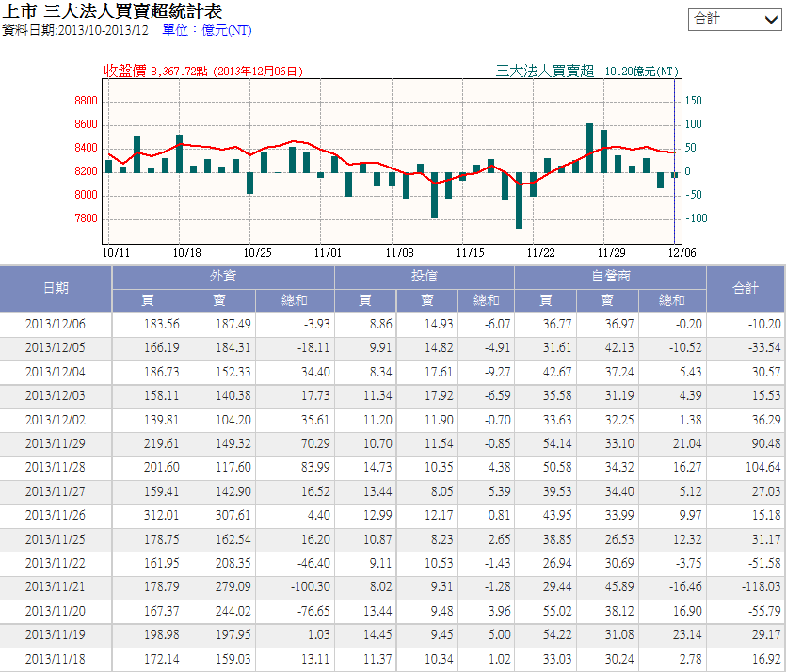Select date cell 2013/11/29
The width and height of the screenshot is (786, 672).
coord(56,443)
